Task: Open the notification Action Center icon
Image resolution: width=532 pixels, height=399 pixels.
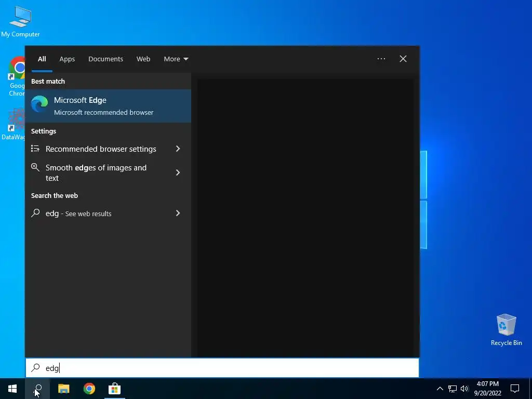Action: pyautogui.click(x=515, y=389)
